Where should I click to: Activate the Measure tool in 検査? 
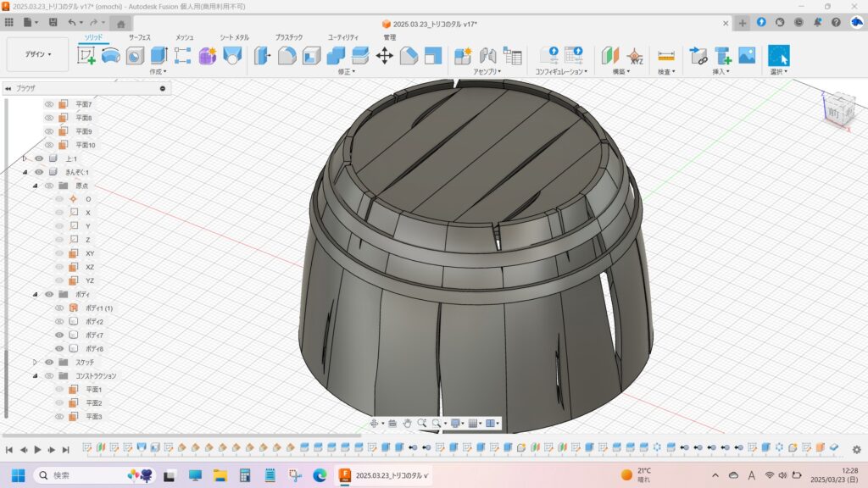pos(666,56)
